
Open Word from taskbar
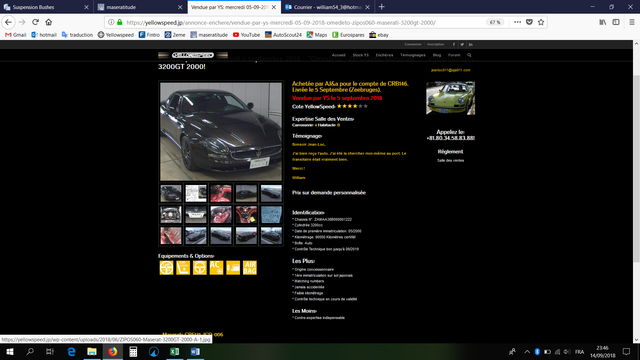click(195, 351)
